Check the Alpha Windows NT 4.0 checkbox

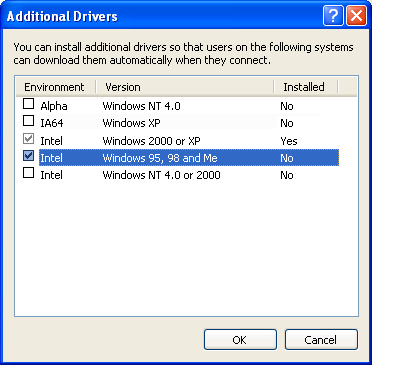click(x=28, y=104)
